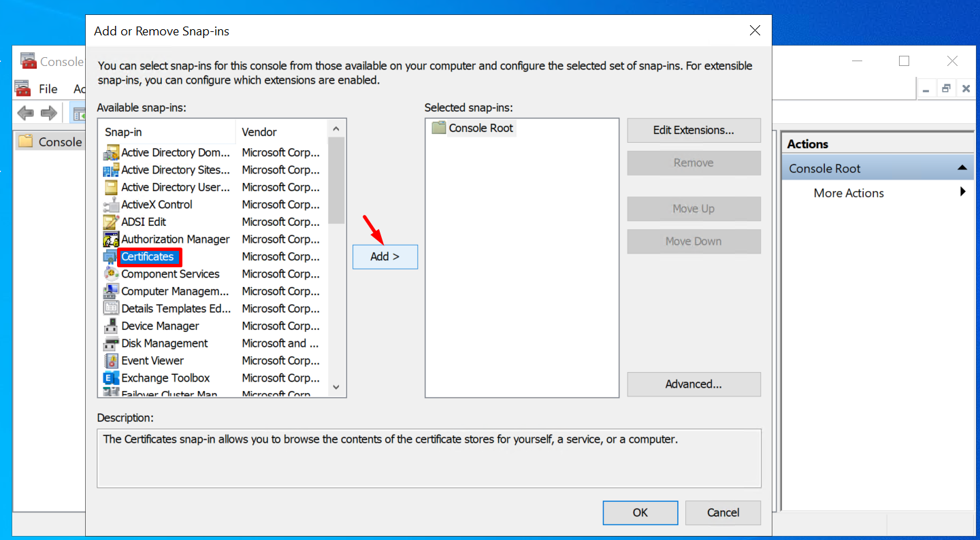
Task: Select the Exchange Toolbox icon
Action: pos(111,378)
